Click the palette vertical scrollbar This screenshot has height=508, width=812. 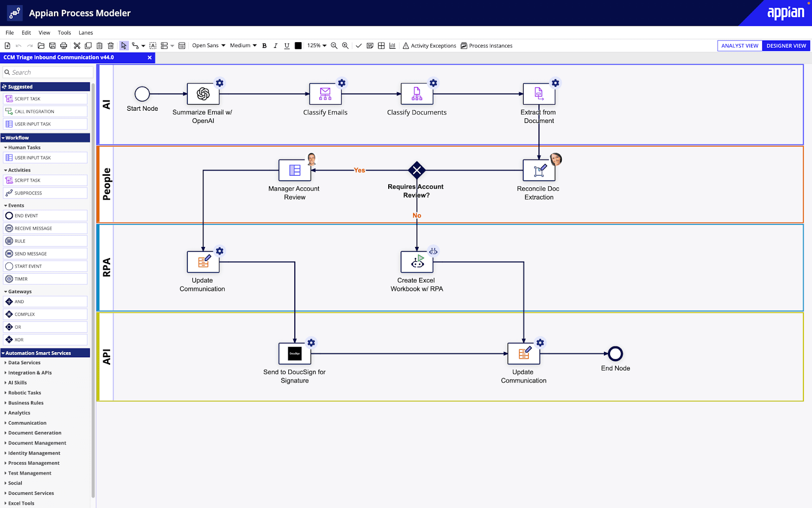(93, 290)
